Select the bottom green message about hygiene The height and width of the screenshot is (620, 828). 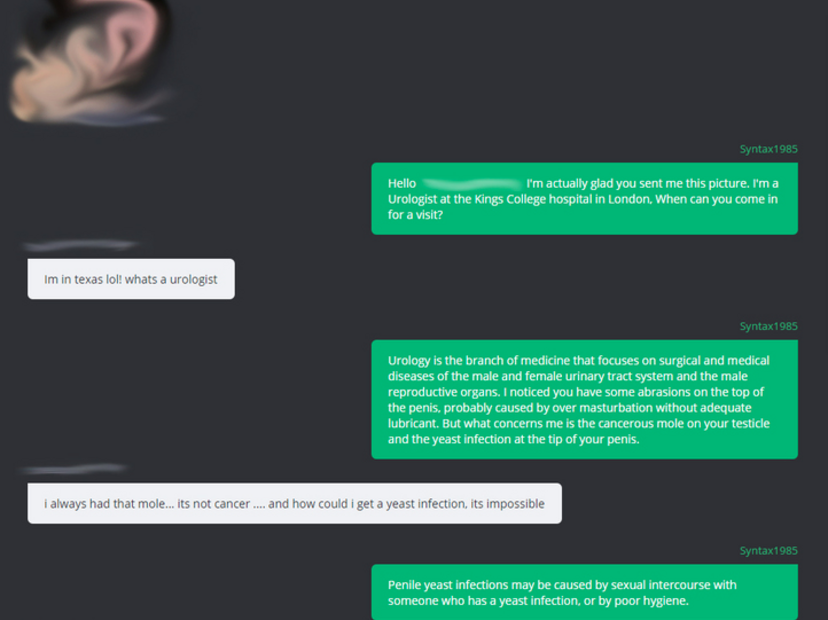click(584, 592)
